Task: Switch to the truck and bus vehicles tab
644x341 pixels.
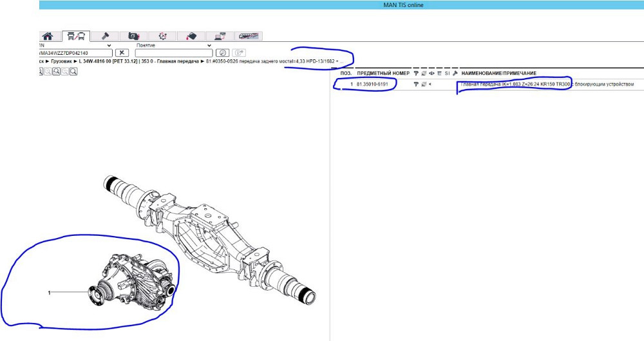Action: click(x=75, y=37)
